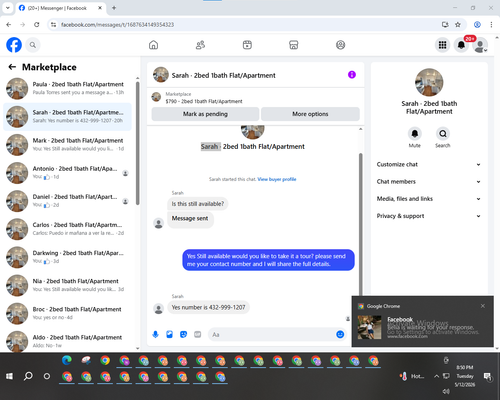Viewport: 500px width, 400px height.
Task: Open Mark 2bed 1bath conversation
Action: tap(67, 145)
